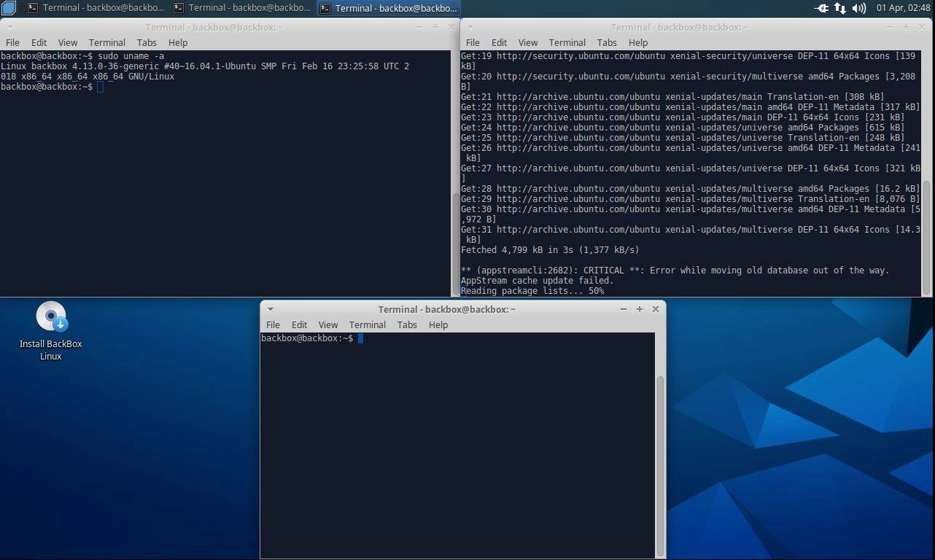This screenshot has height=560, width=935.
Task: Open File menu in front empty terminal
Action: (273, 324)
